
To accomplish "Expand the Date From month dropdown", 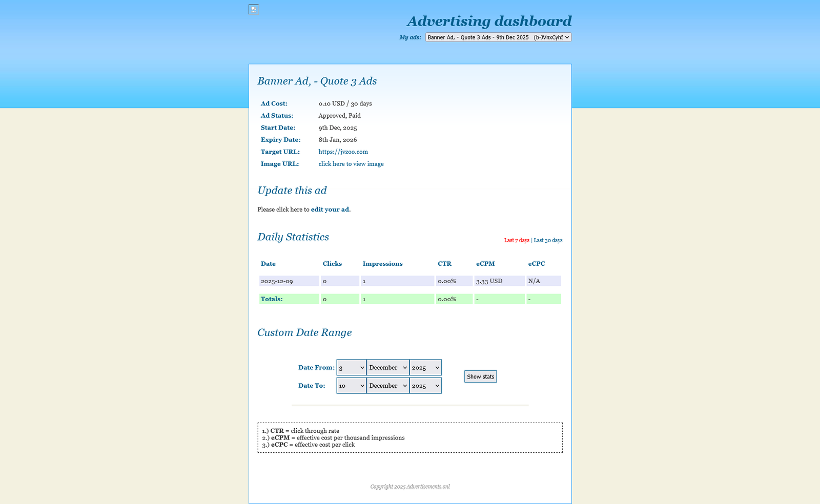I will [387, 368].
